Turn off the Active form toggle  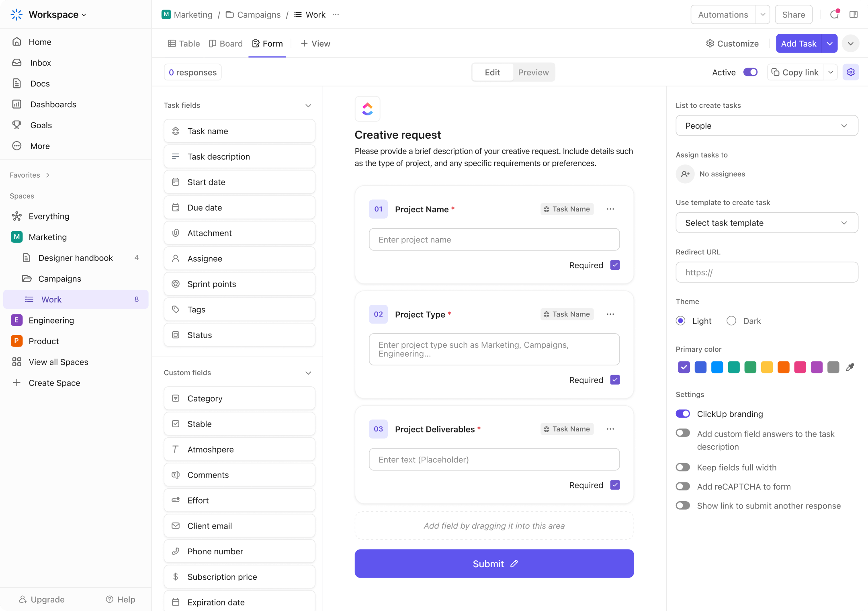point(750,72)
